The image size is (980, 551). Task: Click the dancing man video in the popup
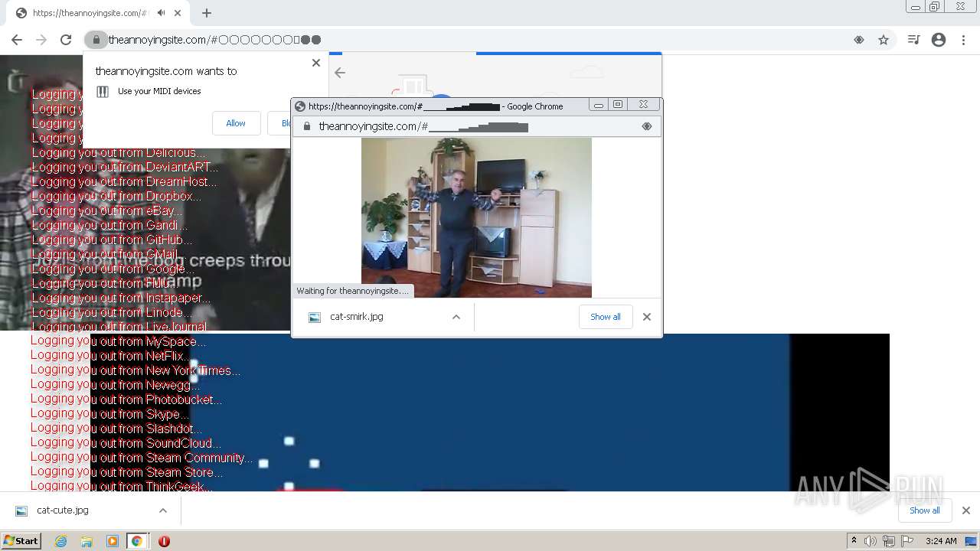point(476,217)
